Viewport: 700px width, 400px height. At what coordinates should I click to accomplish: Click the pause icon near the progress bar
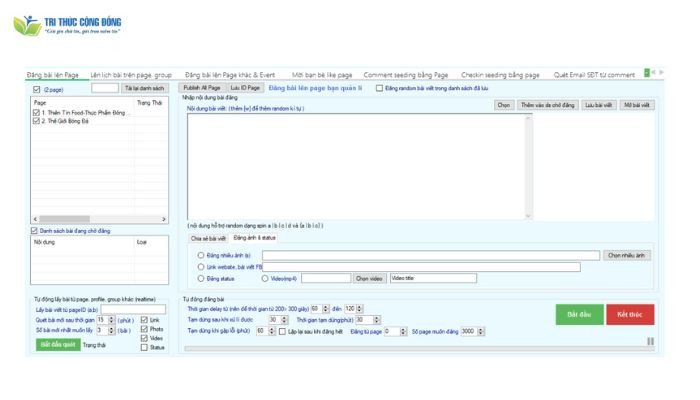(x=651, y=342)
